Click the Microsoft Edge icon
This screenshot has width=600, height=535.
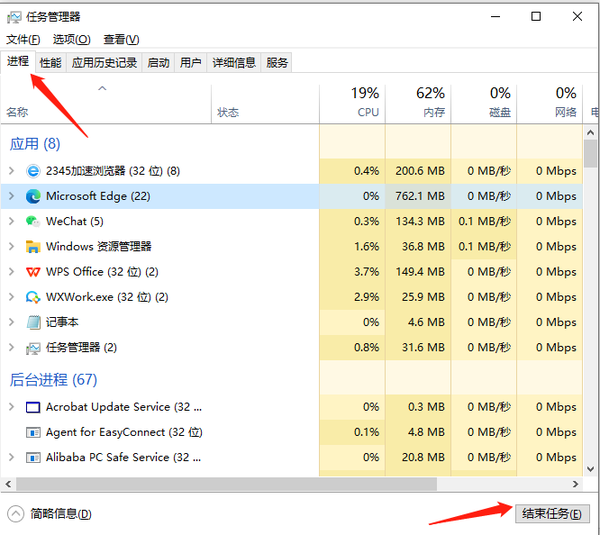coord(33,196)
